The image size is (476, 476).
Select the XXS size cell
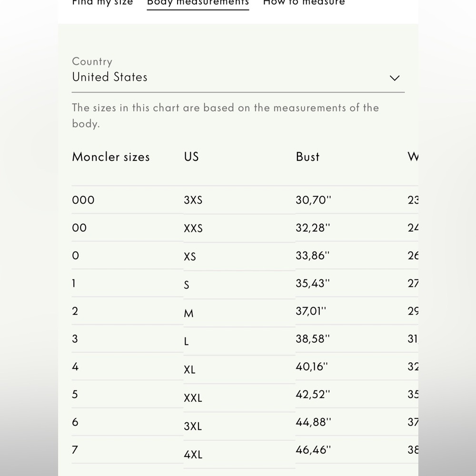tap(193, 228)
